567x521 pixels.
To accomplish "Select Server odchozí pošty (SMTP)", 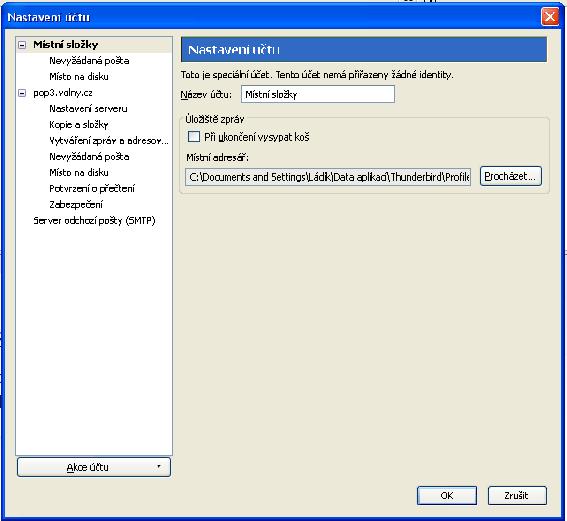I will pos(94,221).
